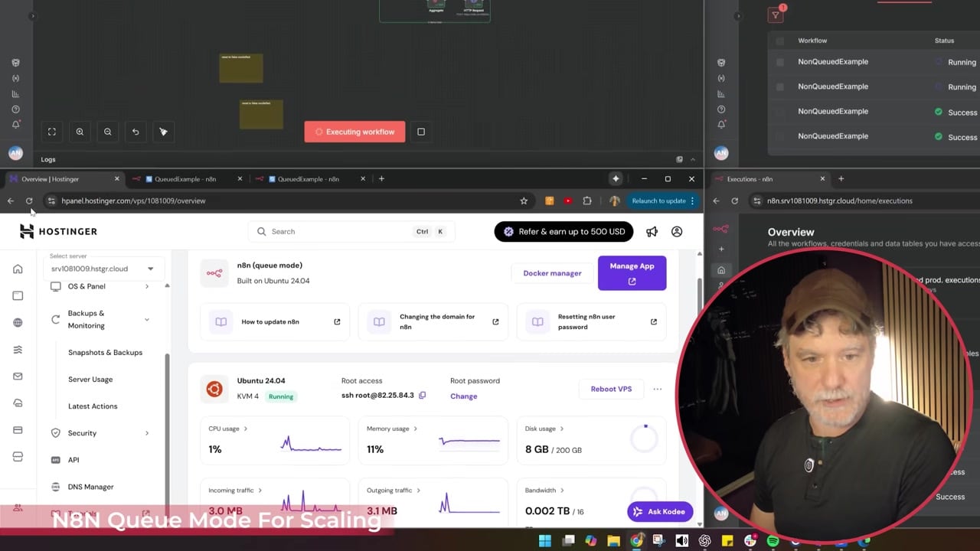Viewport: 980px width, 551px height.
Task: Open the Logs panel in n8n
Action: [48, 159]
